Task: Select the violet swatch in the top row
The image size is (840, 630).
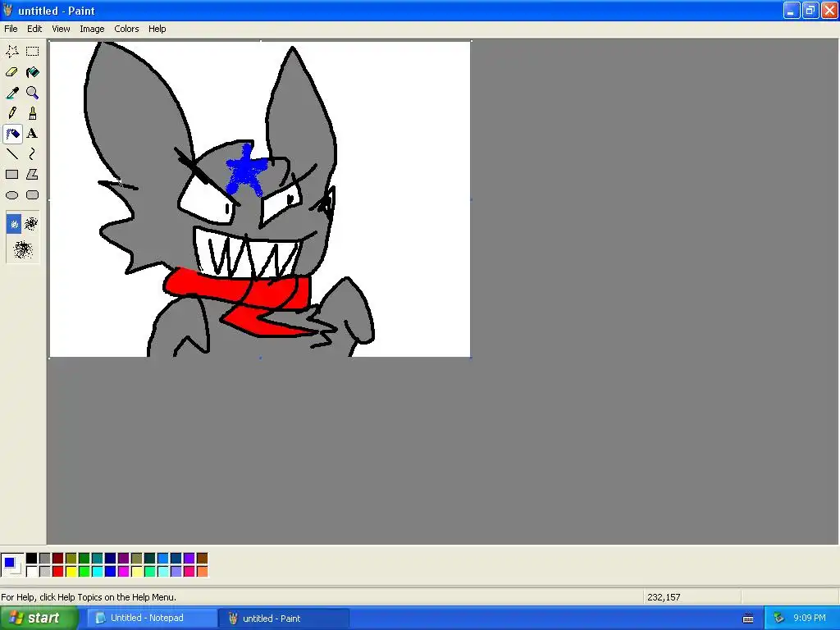Action: [189, 559]
